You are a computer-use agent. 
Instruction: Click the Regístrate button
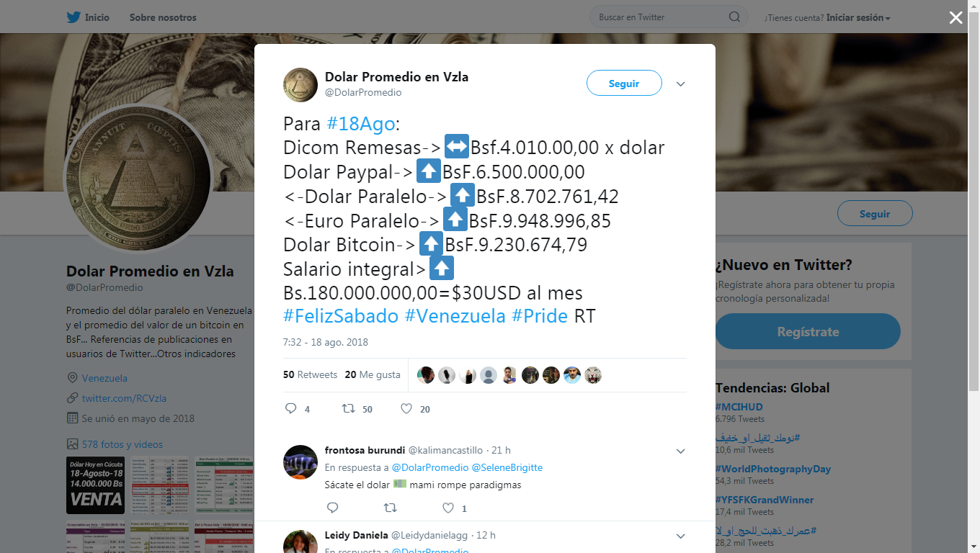tap(808, 331)
